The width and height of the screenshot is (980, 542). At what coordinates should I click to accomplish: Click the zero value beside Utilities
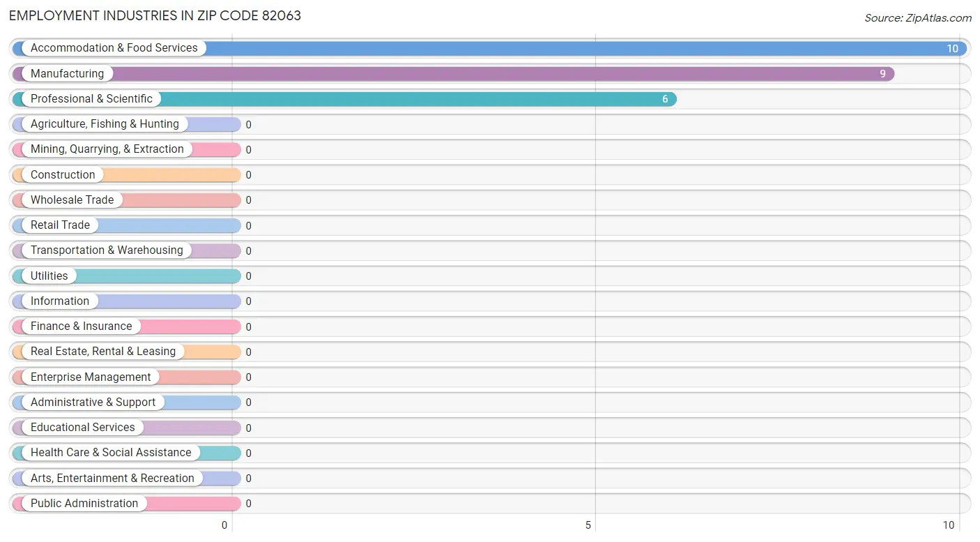pyautogui.click(x=248, y=276)
